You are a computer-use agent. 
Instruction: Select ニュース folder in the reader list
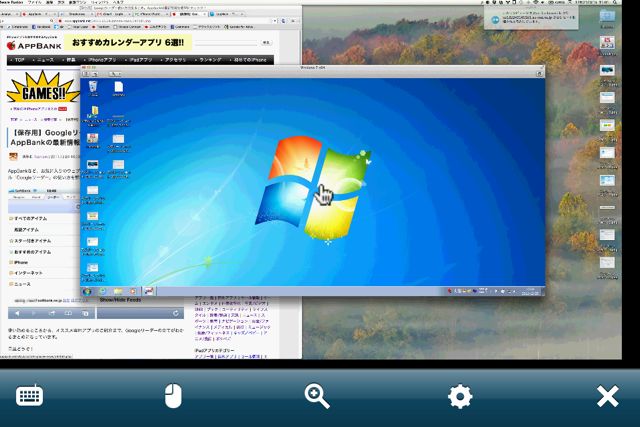pyautogui.click(x=20, y=284)
